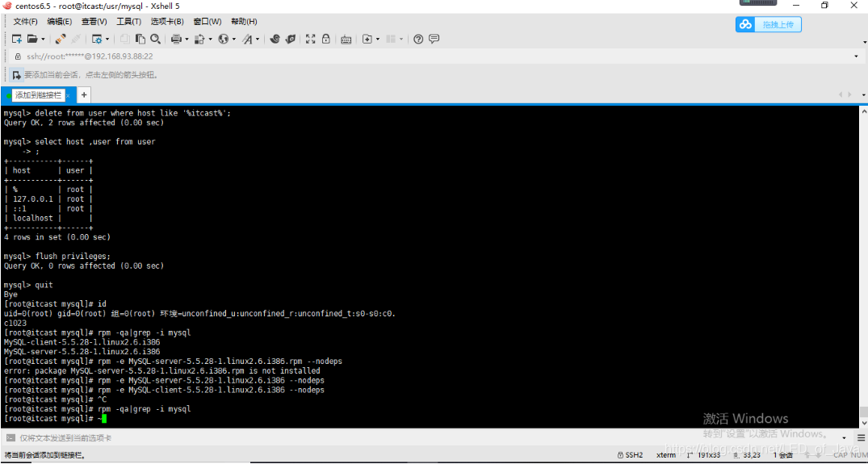The image size is (868, 464).
Task: Click the Disconnect plug icon
Action: tap(76, 39)
